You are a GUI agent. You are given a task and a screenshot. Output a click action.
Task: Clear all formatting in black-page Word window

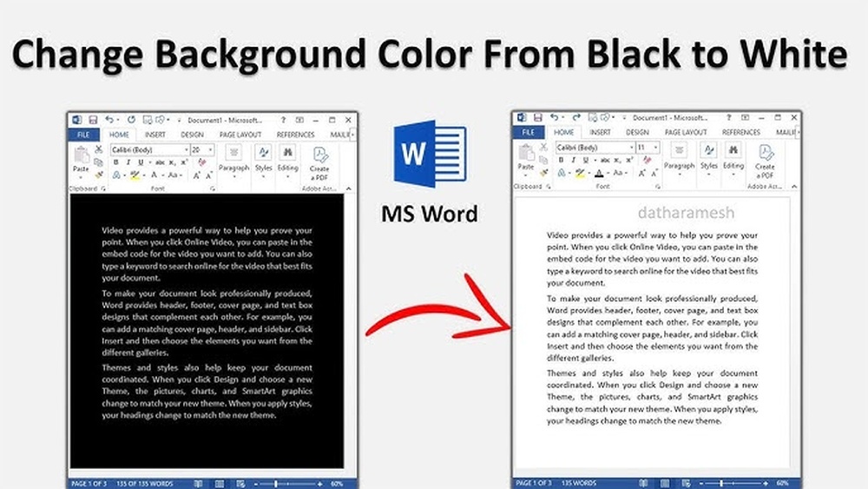[x=201, y=162]
